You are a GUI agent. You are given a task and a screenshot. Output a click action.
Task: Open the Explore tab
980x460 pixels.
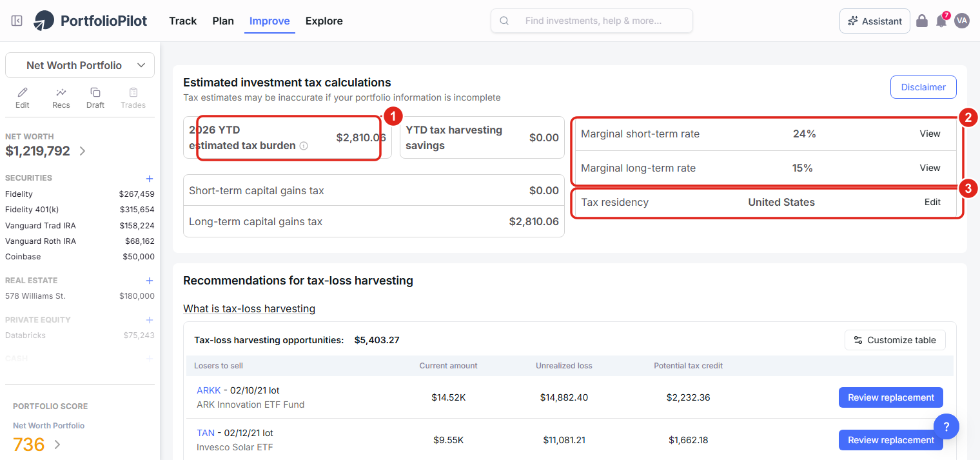[324, 21]
